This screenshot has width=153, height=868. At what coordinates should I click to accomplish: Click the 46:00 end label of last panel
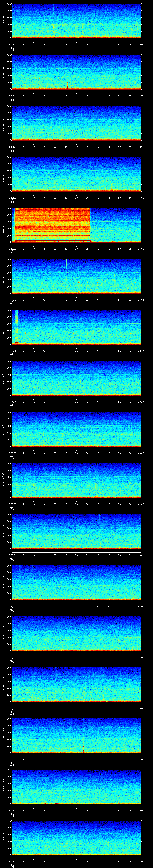(x=141, y=861)
